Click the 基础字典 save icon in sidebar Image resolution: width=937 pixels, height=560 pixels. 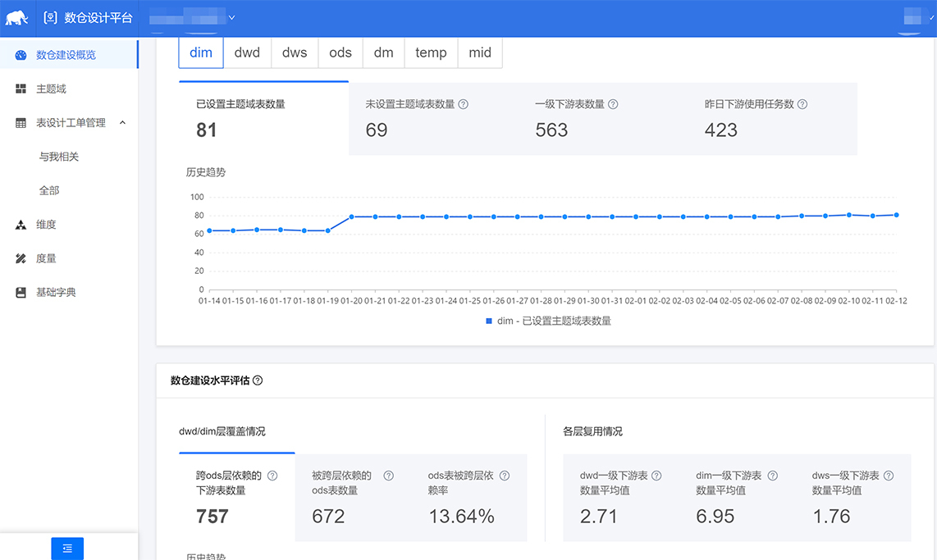[21, 292]
